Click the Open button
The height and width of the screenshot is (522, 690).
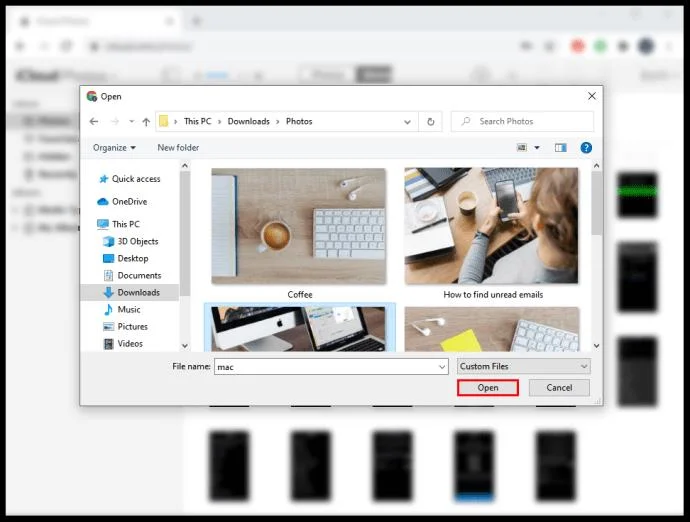488,388
